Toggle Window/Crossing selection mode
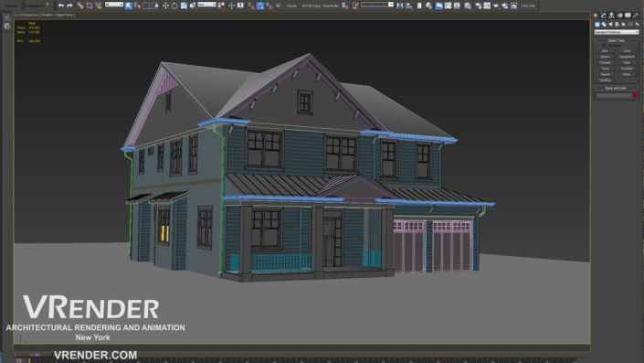This screenshot has height=363, width=644. coord(155,5)
